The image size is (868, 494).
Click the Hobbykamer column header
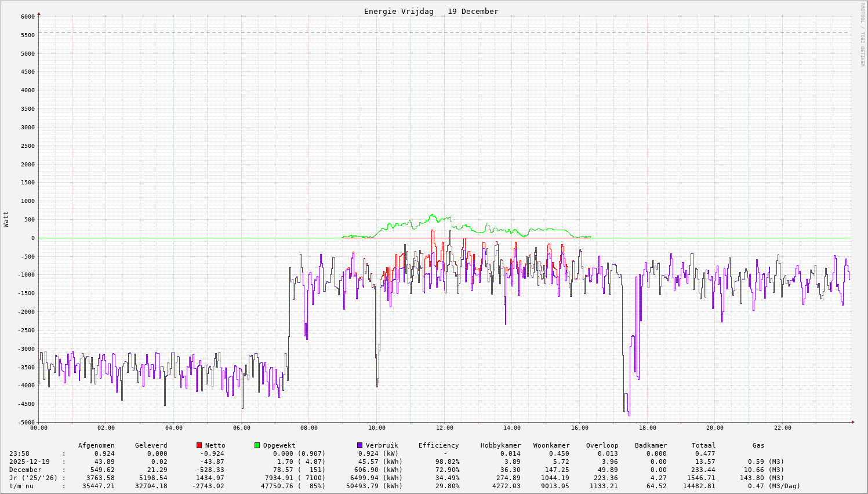coord(500,445)
